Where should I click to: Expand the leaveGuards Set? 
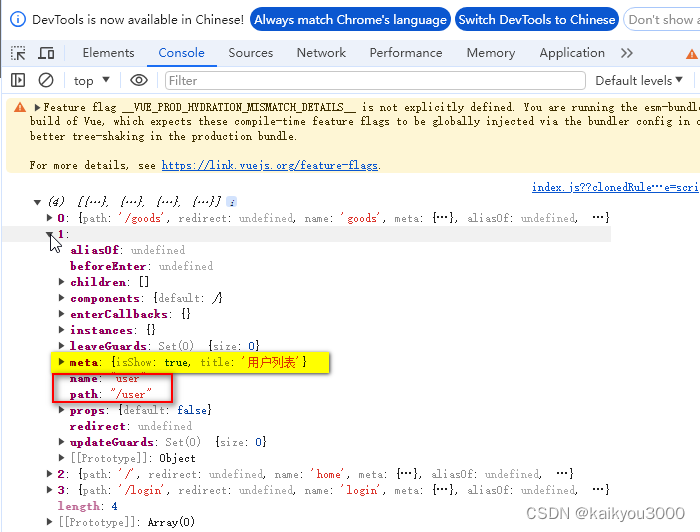(62, 346)
